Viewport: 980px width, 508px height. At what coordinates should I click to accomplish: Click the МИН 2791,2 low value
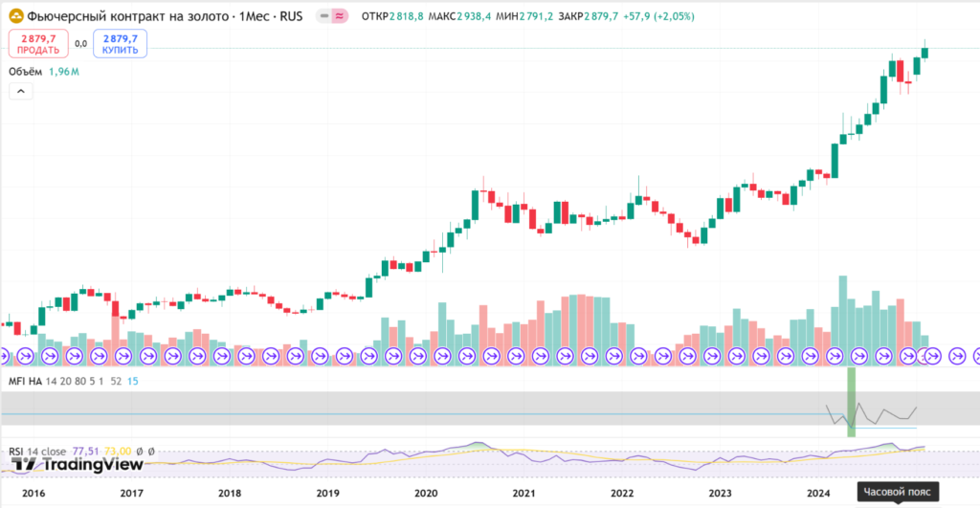524,16
